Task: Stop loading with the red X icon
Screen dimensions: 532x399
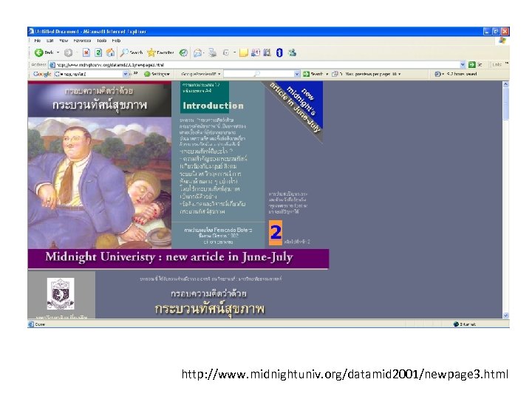Action: (x=86, y=52)
